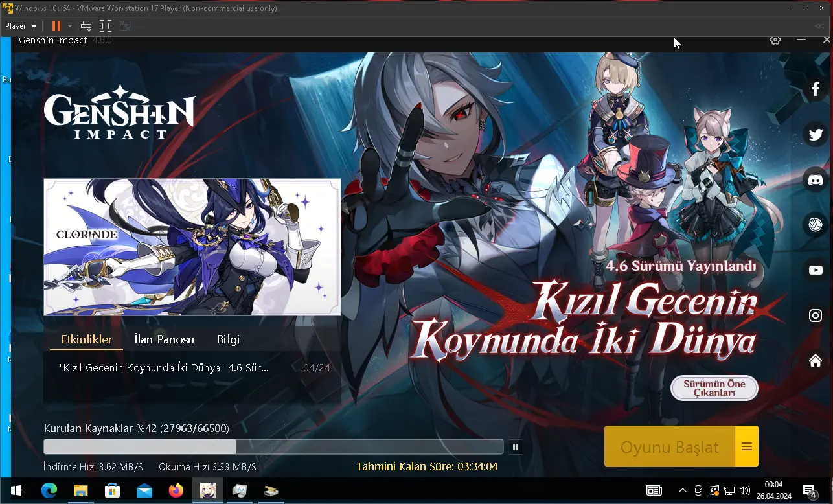This screenshot has height=504, width=833.
Task: Enter VMware full screen mode
Action: (106, 26)
